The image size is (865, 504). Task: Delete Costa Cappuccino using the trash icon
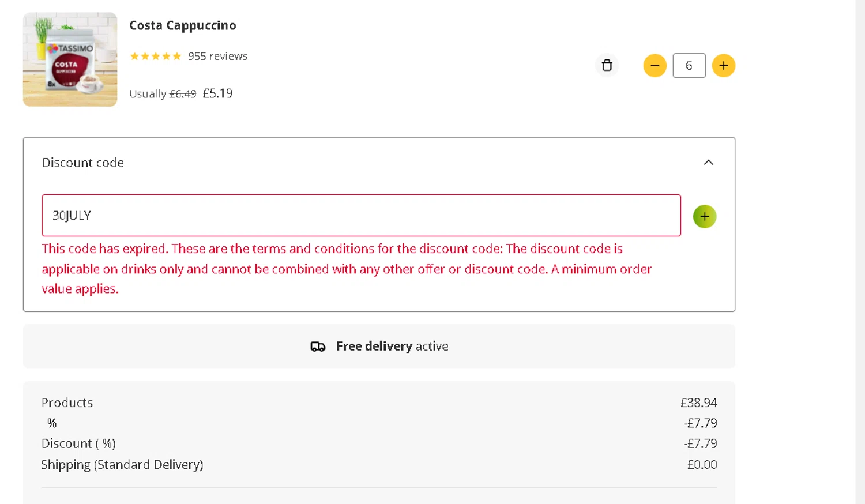click(607, 65)
